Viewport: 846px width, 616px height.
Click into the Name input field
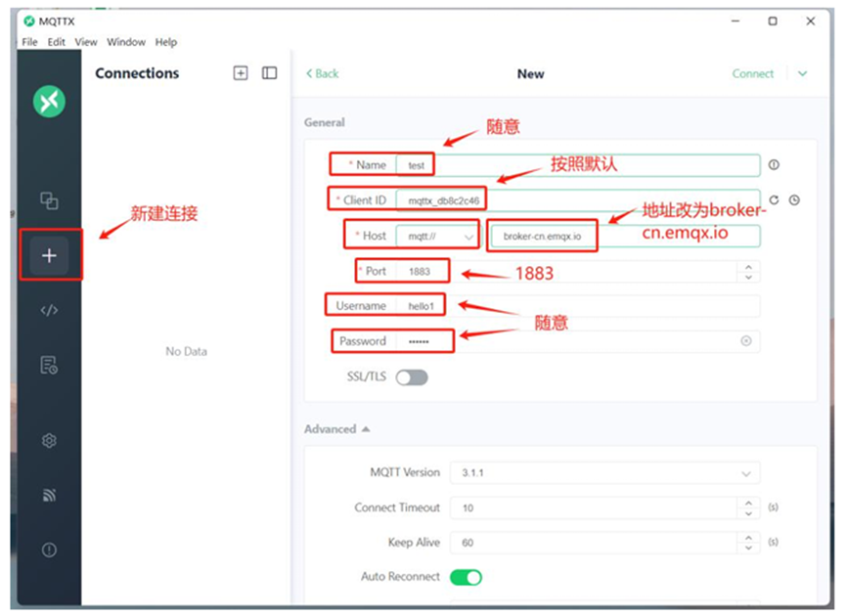pos(578,165)
